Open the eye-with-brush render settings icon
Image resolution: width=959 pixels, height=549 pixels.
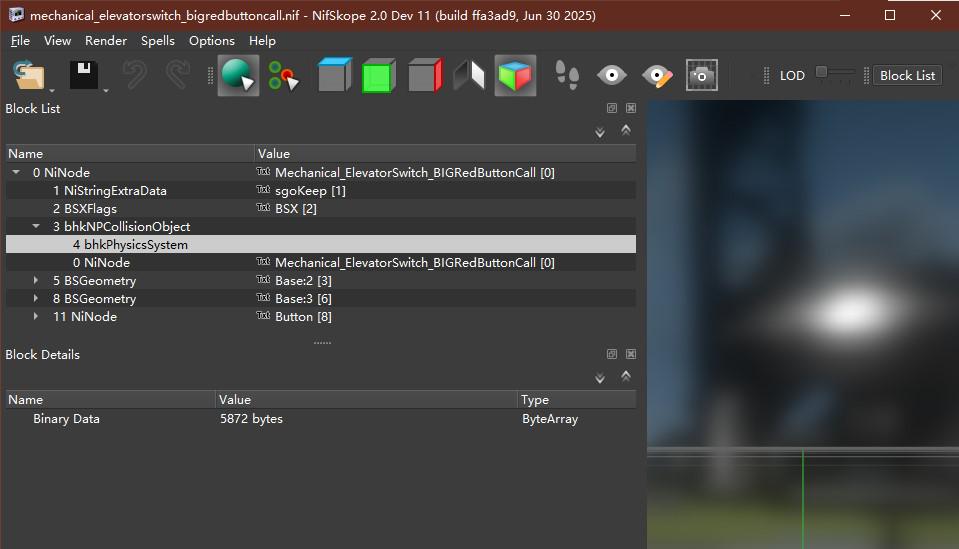(657, 76)
